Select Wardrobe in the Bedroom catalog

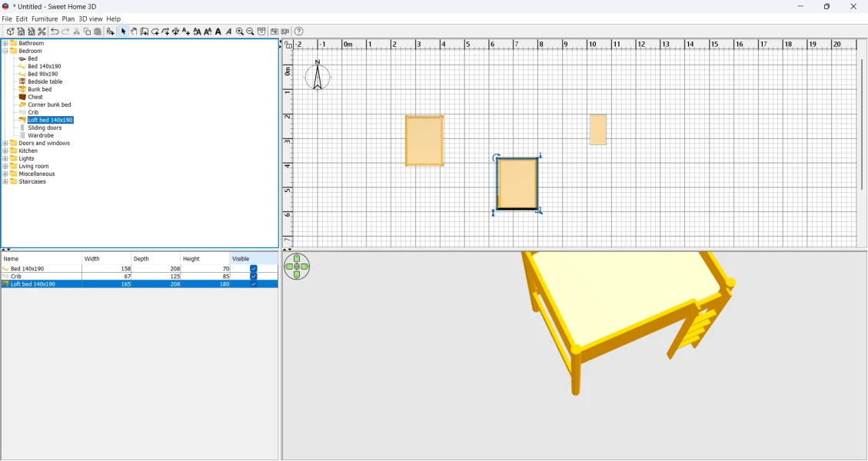tap(41, 136)
